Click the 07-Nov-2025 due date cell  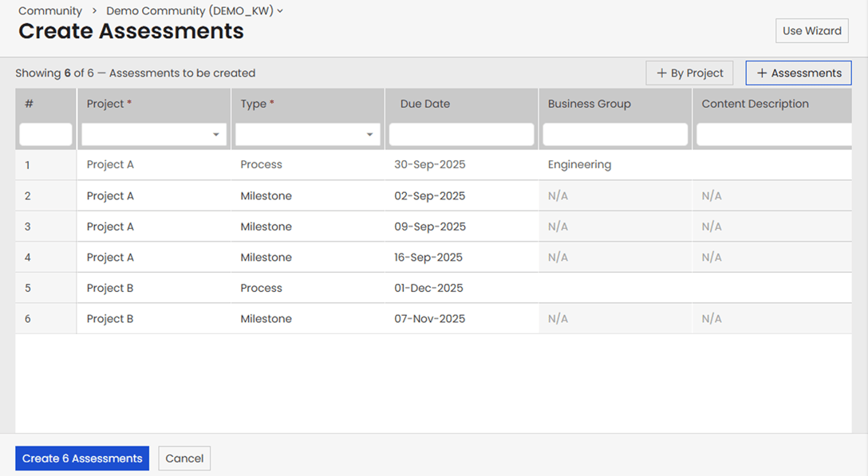[x=430, y=319]
